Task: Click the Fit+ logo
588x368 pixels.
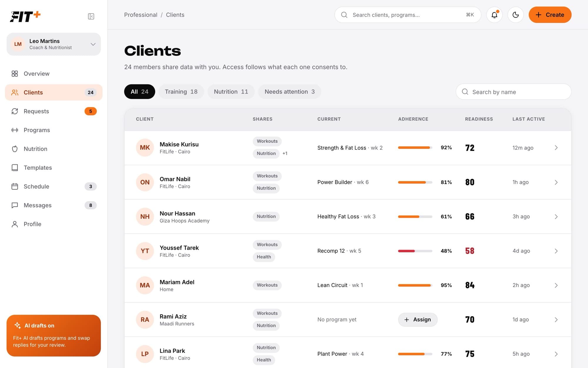Action: click(x=25, y=16)
